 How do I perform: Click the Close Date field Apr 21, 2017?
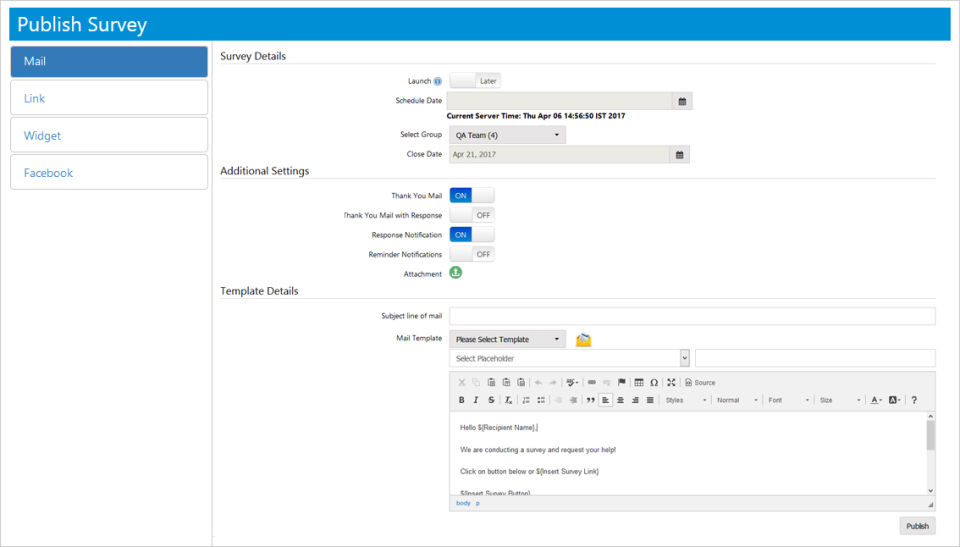[x=559, y=154]
